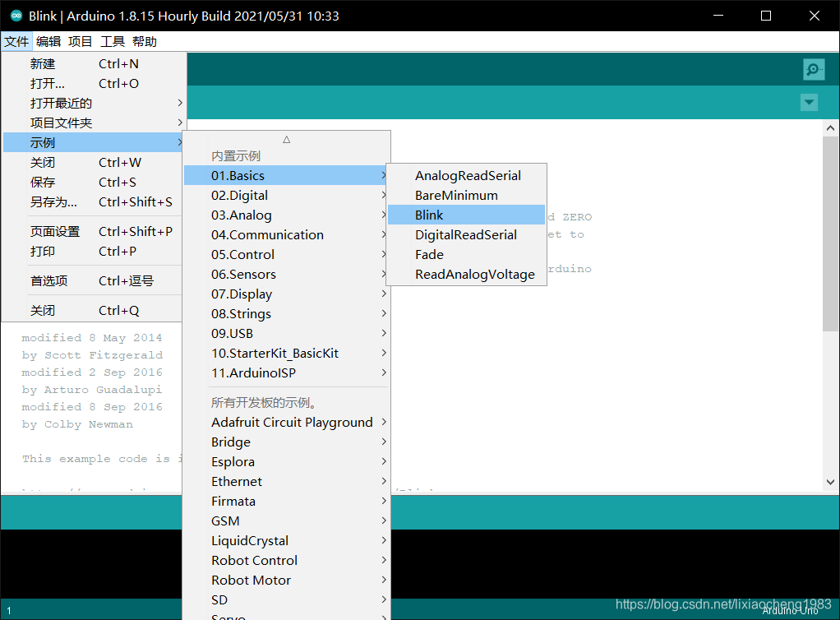Viewport: 840px width, 620px height.
Task: Expand 打开最近的 submenu
Action: pos(94,103)
